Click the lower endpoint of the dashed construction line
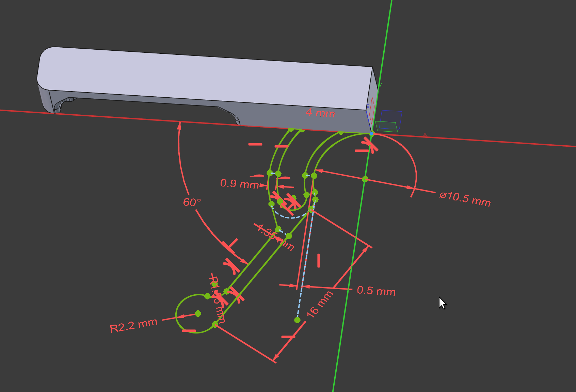The height and width of the screenshot is (392, 576). (297, 320)
